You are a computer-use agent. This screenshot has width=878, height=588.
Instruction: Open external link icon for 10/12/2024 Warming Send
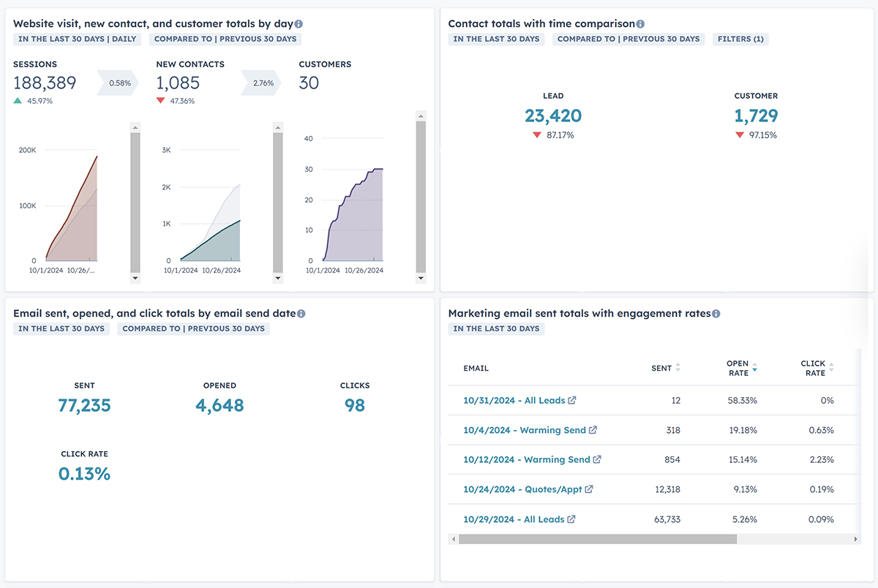pos(597,460)
